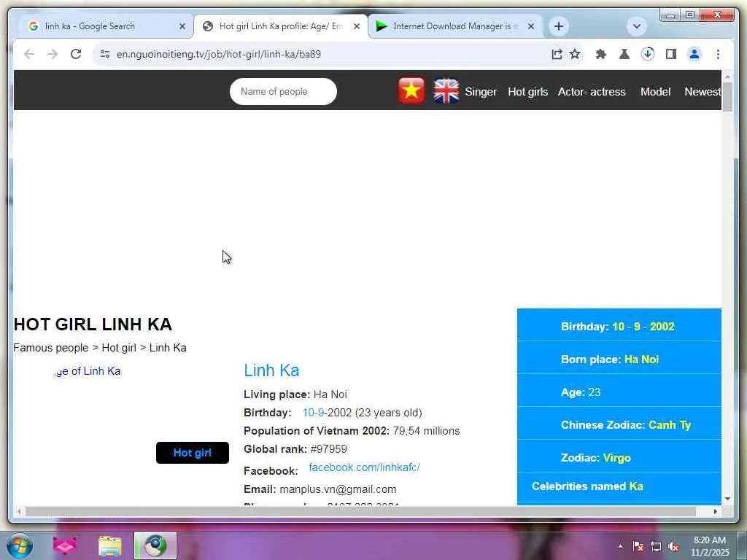View site information icon in address bar
This screenshot has width=747, height=560.
[105, 54]
